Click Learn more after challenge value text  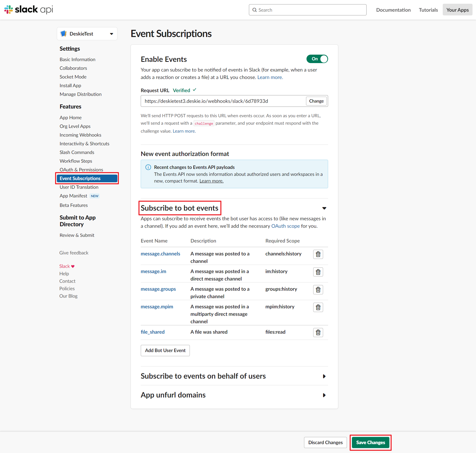(184, 131)
